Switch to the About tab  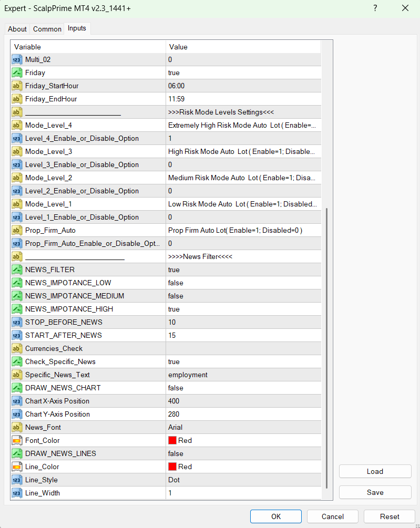click(x=17, y=29)
